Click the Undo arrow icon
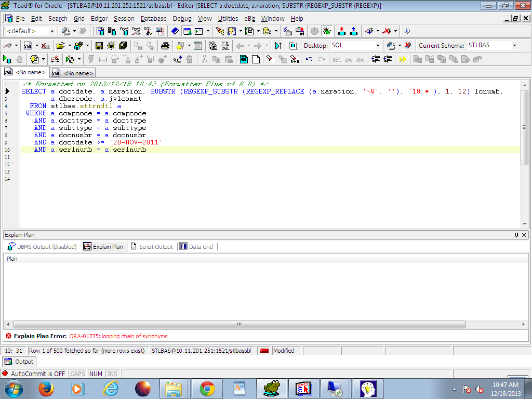532x399 pixels. tap(309, 59)
